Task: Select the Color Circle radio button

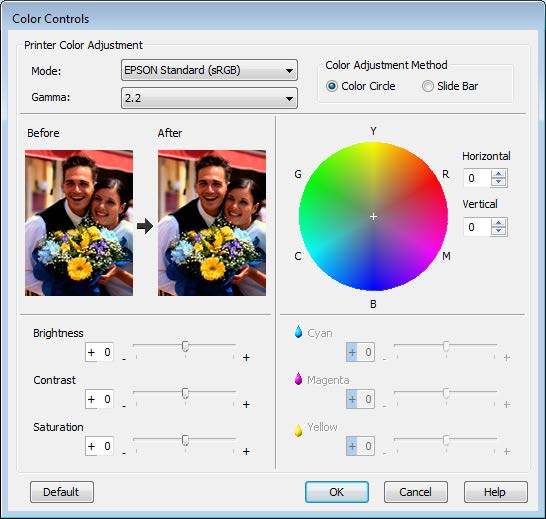Action: pos(332,86)
